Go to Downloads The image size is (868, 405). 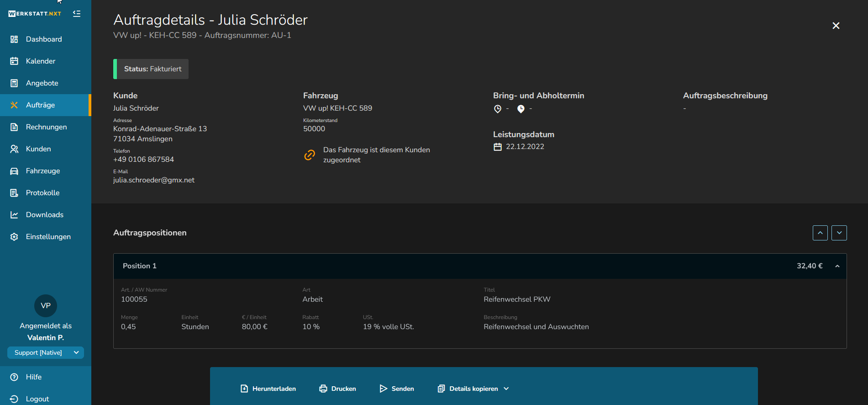[45, 215]
